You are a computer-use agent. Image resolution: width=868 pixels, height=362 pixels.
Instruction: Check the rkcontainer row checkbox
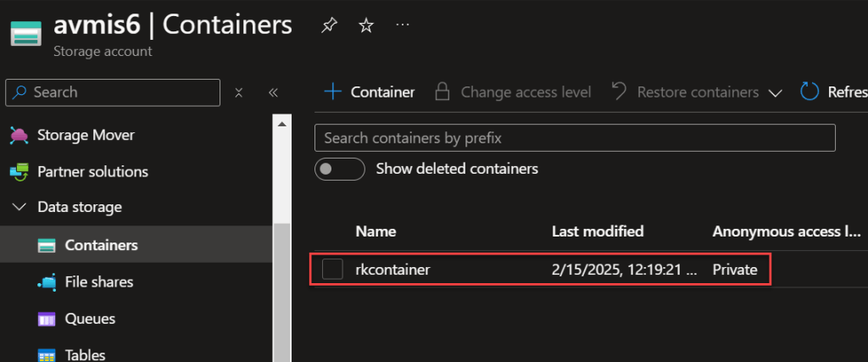pyautogui.click(x=332, y=270)
